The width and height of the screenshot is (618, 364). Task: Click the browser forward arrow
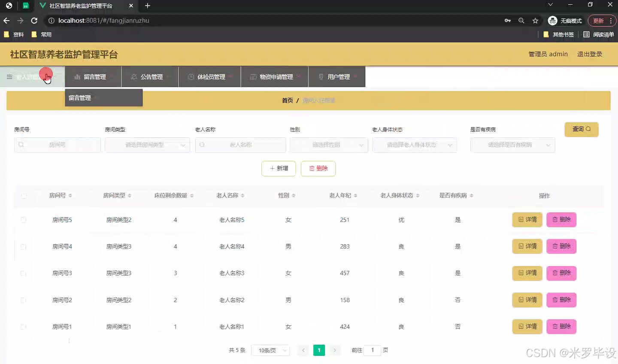coord(20,21)
